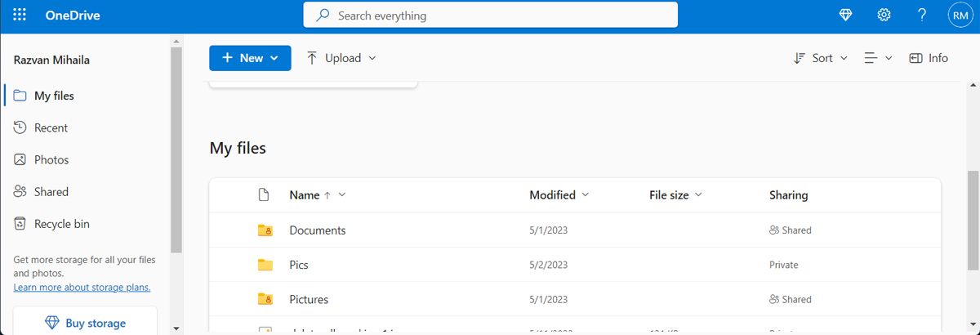Click the file type column icon
This screenshot has width=980, height=335.
point(263,194)
